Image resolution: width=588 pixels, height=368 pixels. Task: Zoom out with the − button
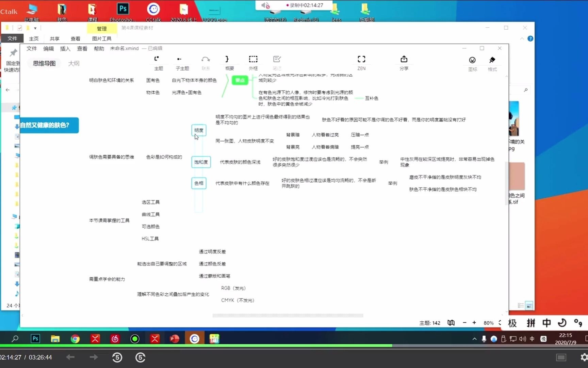tap(464, 323)
